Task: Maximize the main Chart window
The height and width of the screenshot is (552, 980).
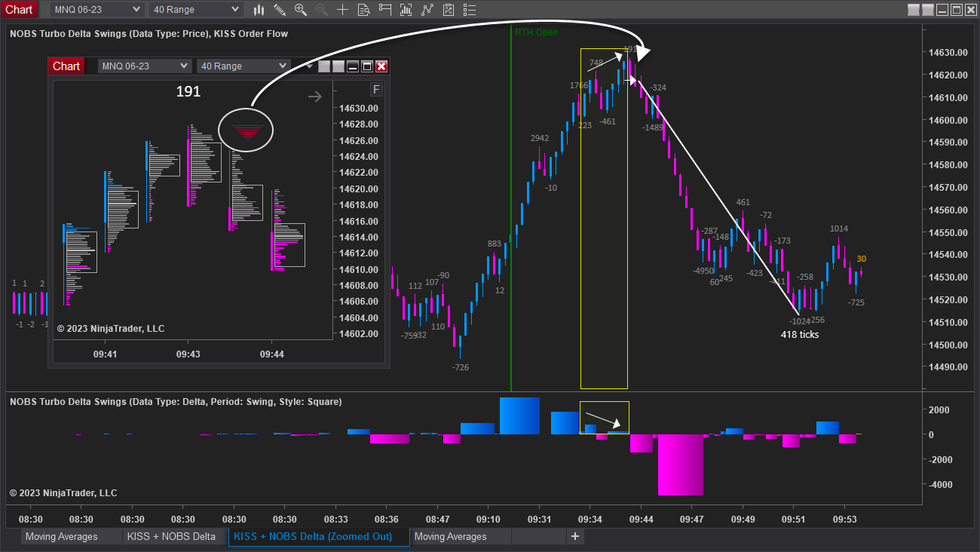Action: point(957,10)
